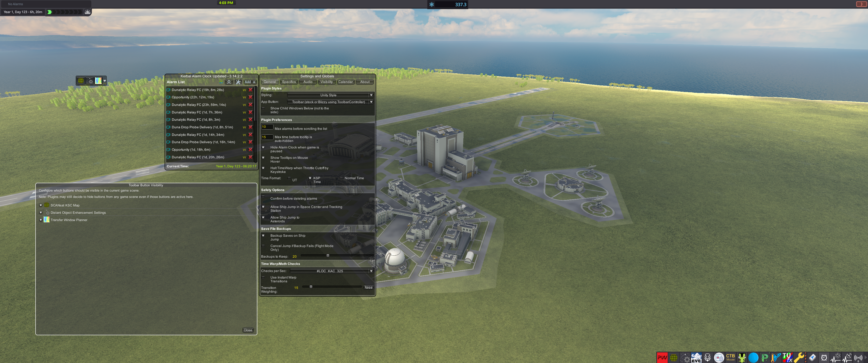Switch to the Specifics tab

pyautogui.click(x=289, y=82)
